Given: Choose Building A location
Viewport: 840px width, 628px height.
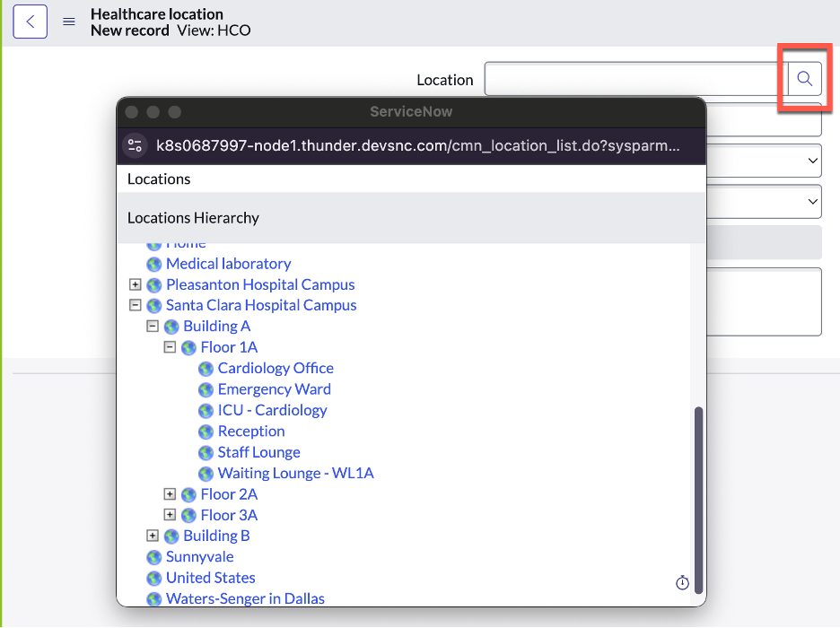Looking at the screenshot, I should click(217, 327).
